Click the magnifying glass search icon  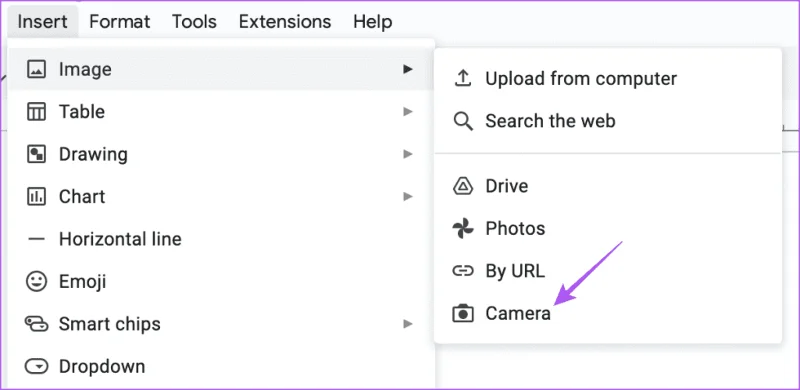[x=463, y=121]
